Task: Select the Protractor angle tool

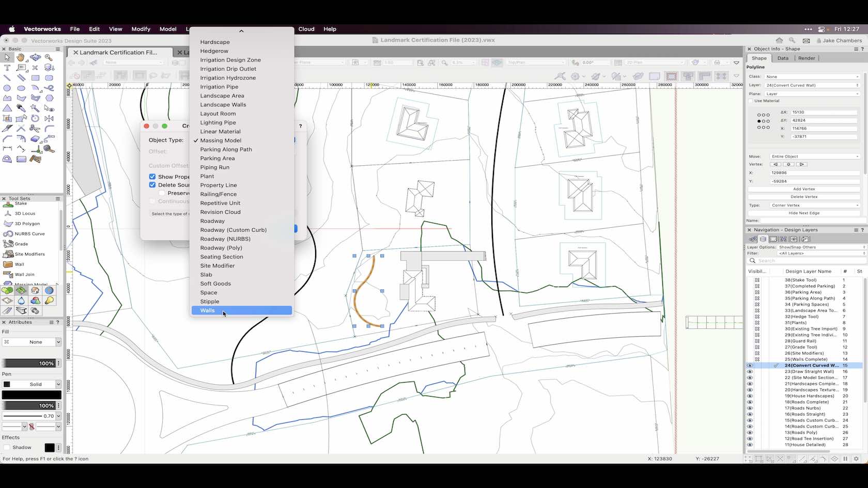Action: coord(7,159)
